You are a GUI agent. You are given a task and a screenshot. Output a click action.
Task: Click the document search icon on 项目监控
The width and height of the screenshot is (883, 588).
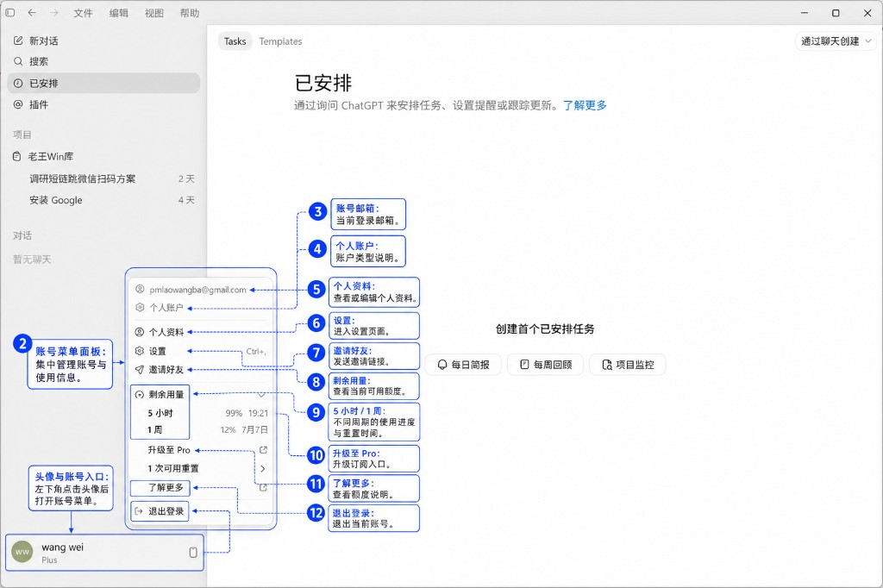click(607, 365)
